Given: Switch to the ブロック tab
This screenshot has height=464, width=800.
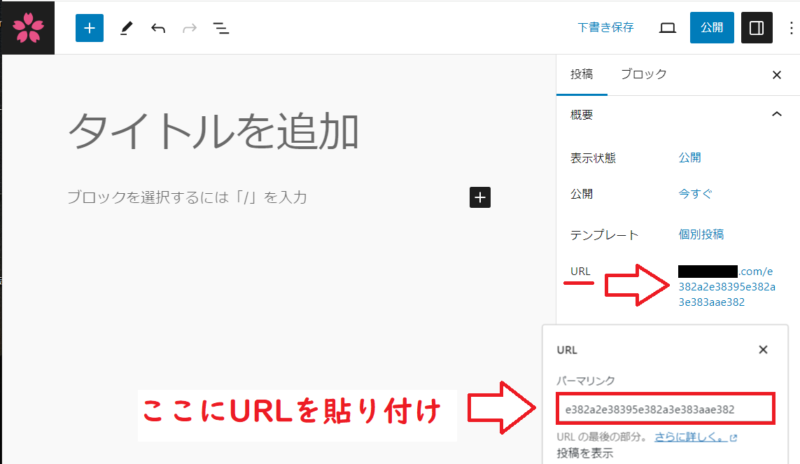Looking at the screenshot, I should tap(643, 75).
